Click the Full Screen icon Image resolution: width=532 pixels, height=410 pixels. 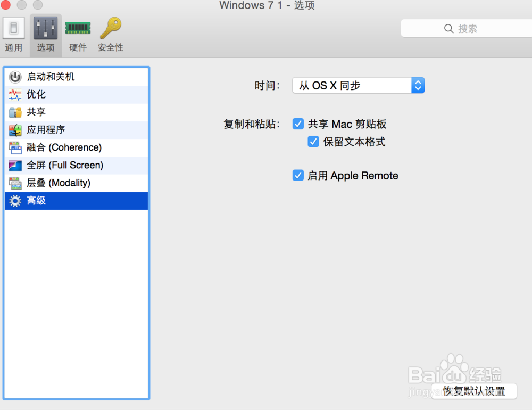tap(15, 166)
